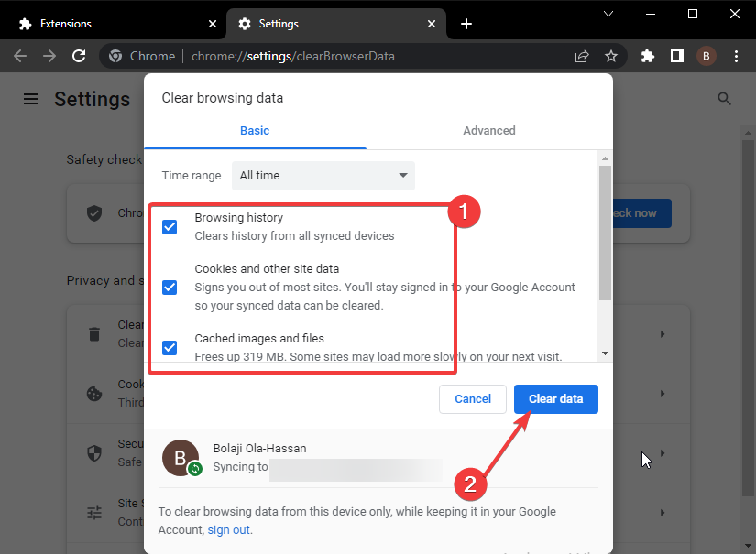Viewport: 756px width, 554px height.
Task: Switch to the Advanced tab
Action: 488,131
